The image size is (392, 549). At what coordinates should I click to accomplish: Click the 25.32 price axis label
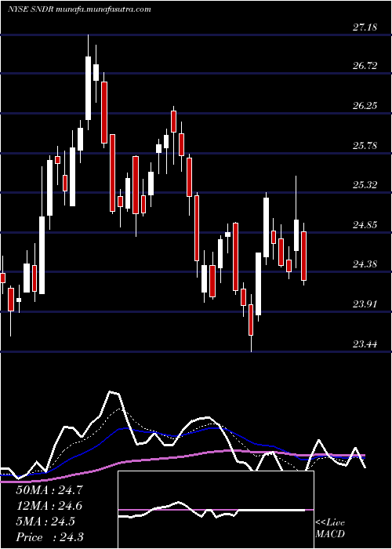coord(365,185)
